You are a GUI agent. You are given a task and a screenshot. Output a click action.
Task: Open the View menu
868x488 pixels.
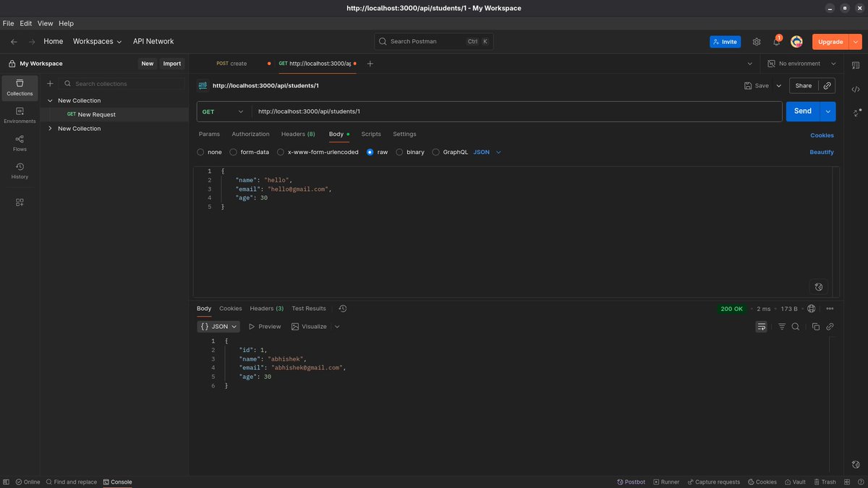click(45, 24)
